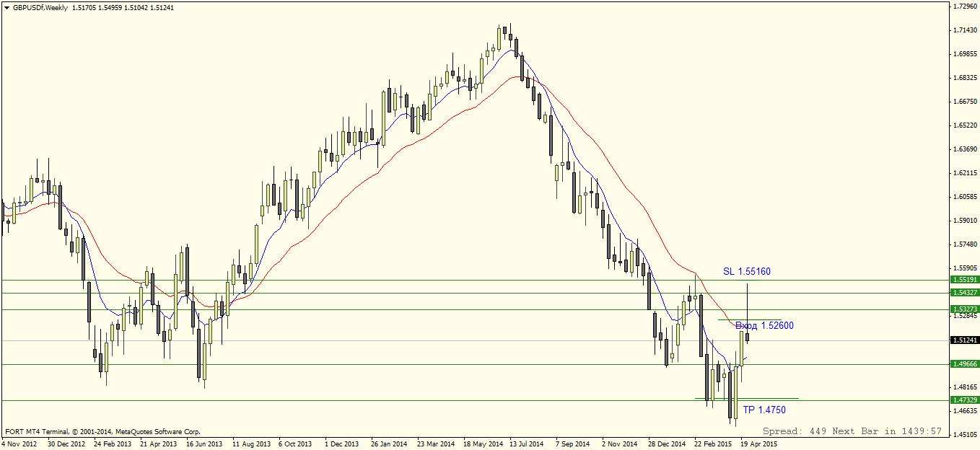
Task: Click the '26 Jan 2014' date label
Action: [x=390, y=444]
